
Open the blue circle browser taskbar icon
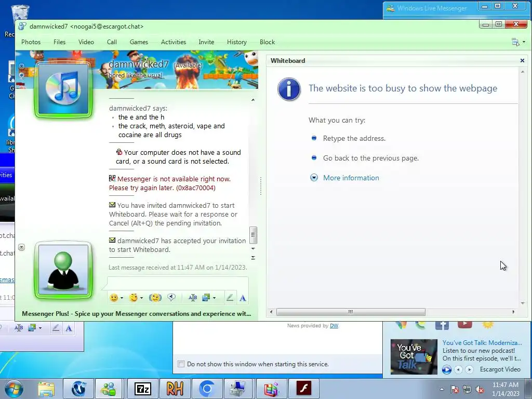pos(207,389)
